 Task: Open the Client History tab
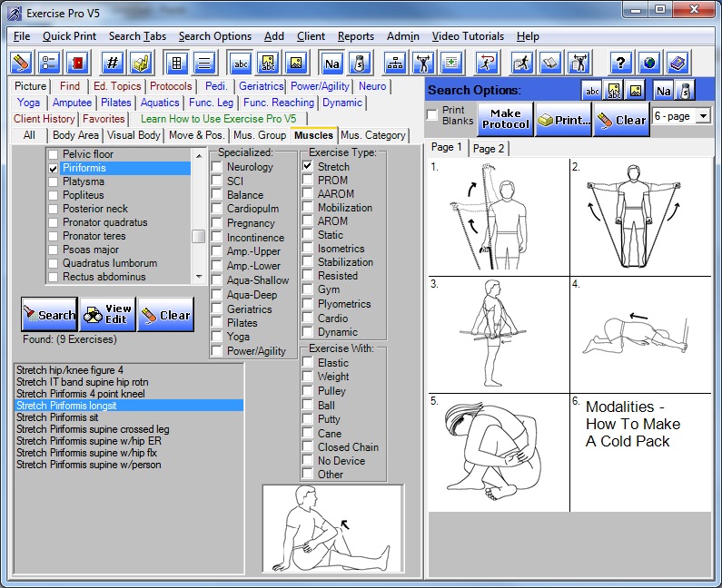pyautogui.click(x=45, y=119)
